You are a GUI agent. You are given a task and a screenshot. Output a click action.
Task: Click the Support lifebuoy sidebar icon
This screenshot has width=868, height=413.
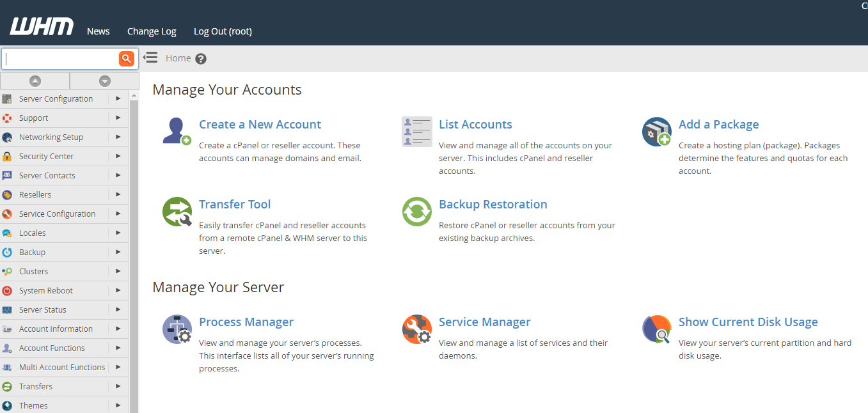[7, 118]
